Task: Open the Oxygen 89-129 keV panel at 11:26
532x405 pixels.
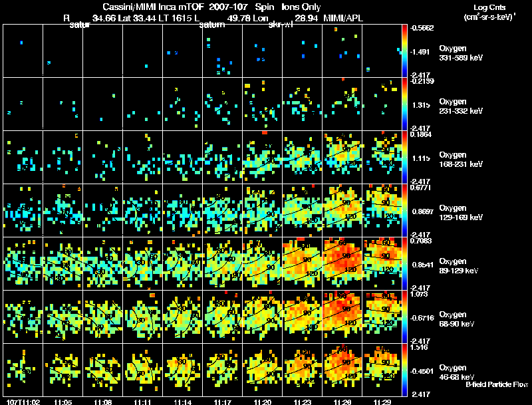Action: pos(342,264)
